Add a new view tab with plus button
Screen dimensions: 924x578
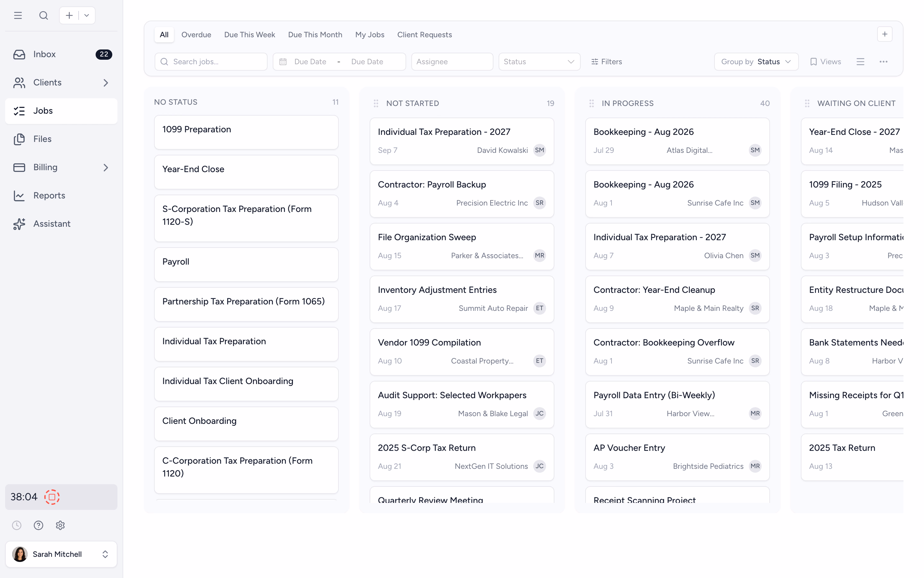pyautogui.click(x=885, y=34)
